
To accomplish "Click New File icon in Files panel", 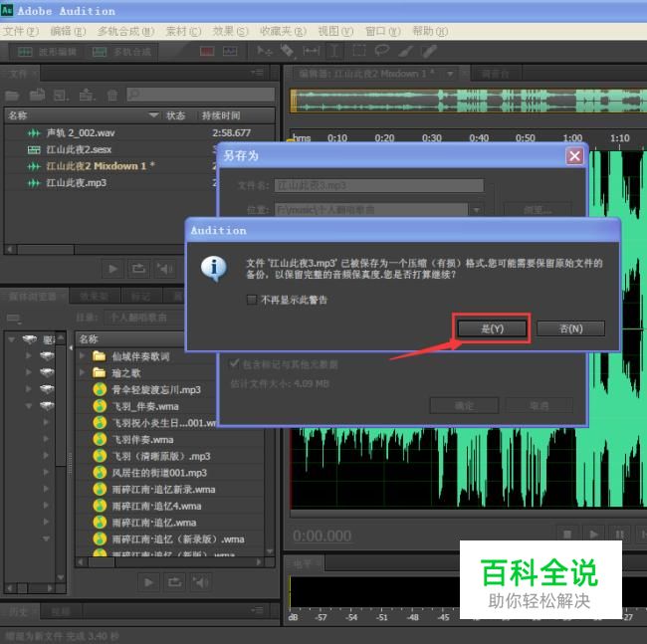I will point(61,96).
